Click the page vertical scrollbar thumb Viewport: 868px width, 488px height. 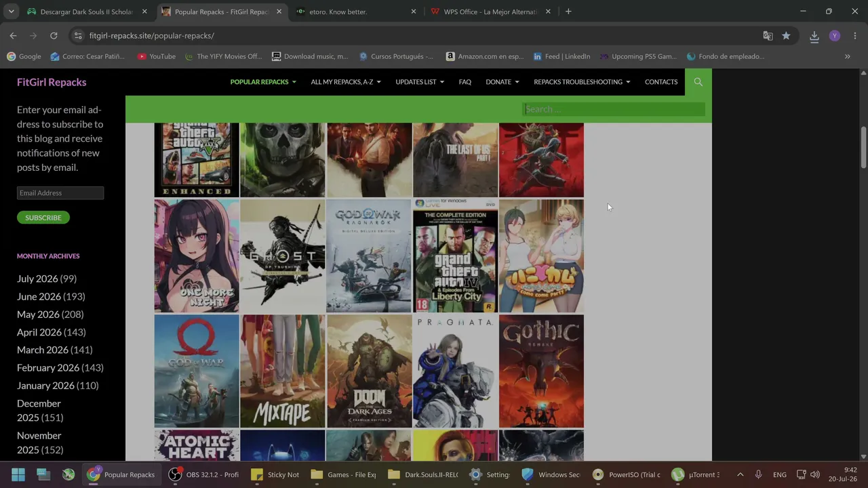tap(863, 148)
